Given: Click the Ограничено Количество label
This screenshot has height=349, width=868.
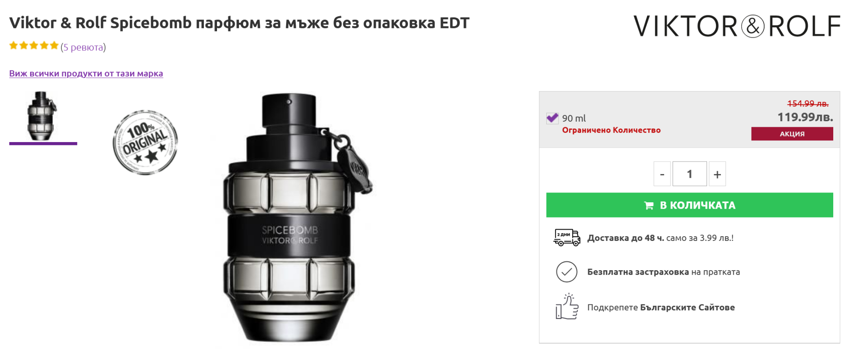Looking at the screenshot, I should (611, 130).
